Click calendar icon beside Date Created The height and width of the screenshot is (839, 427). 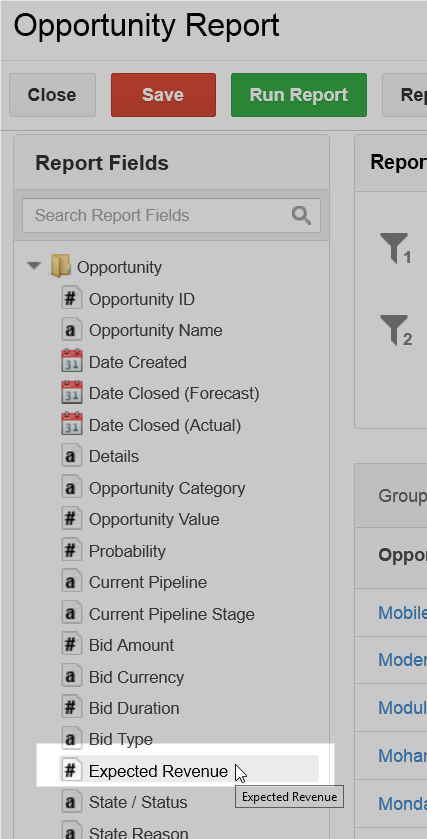(x=71, y=362)
